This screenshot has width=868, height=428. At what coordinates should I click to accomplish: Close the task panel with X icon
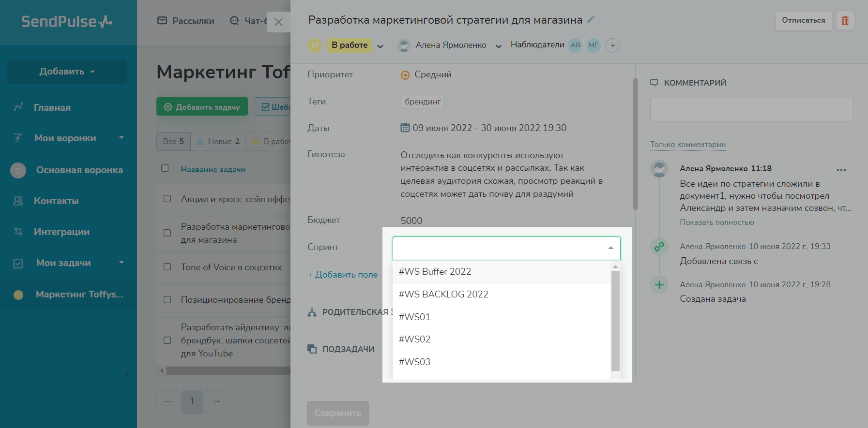pyautogui.click(x=278, y=22)
